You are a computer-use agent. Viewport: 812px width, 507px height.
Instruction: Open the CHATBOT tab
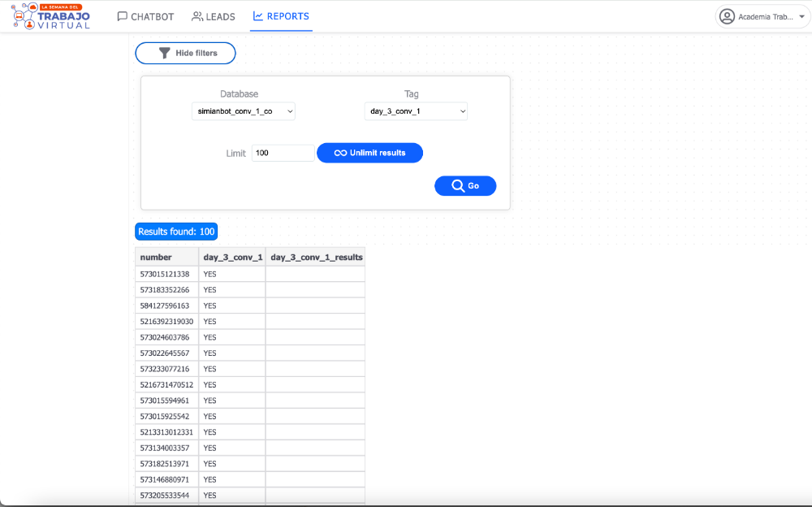coord(145,16)
